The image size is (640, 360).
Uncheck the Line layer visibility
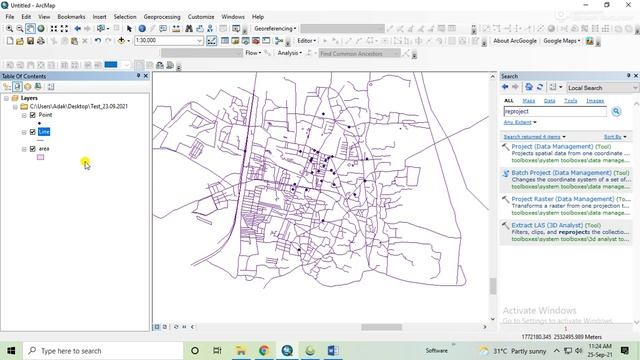(x=33, y=132)
